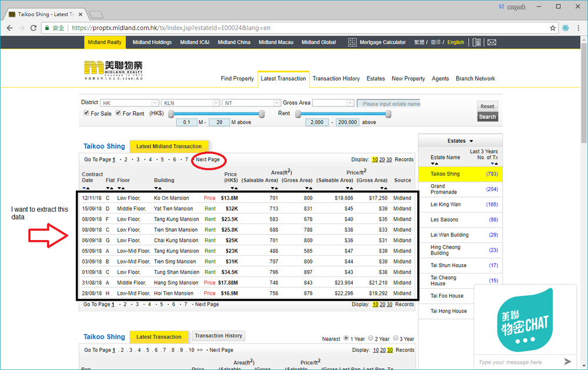Close the Taikoo Shing browser tab

(81, 14)
